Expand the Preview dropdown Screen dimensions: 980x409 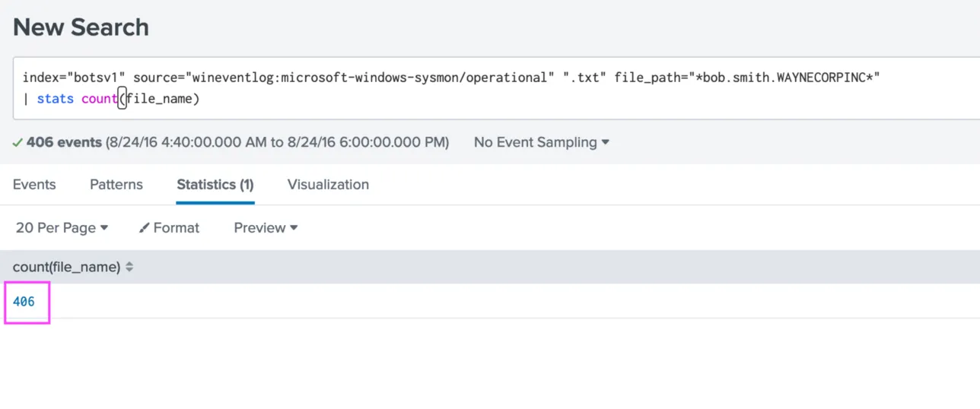(266, 228)
